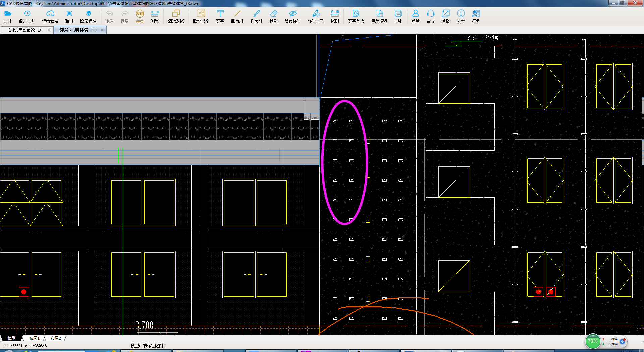Image resolution: width=644 pixels, height=352 pixels.
Task: Minimize the CAD快速看图 window
Action: pyautogui.click(x=613, y=3)
